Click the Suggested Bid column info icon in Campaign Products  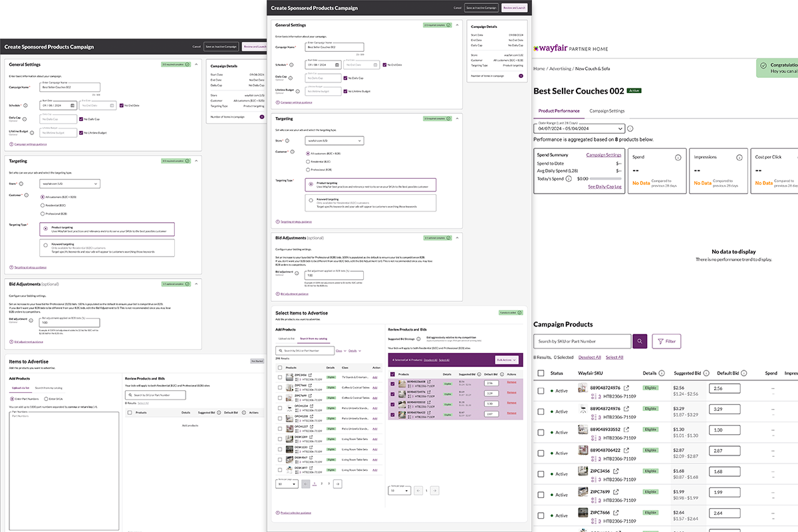coord(705,374)
